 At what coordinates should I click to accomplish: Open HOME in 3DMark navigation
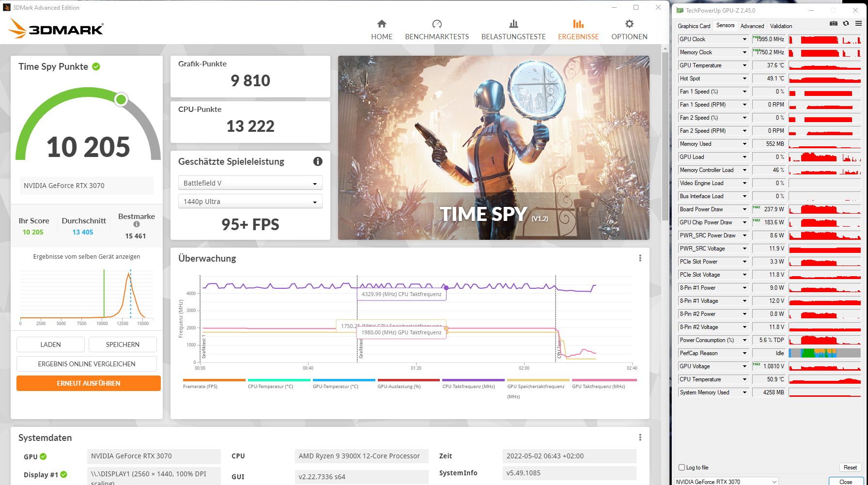click(x=382, y=30)
